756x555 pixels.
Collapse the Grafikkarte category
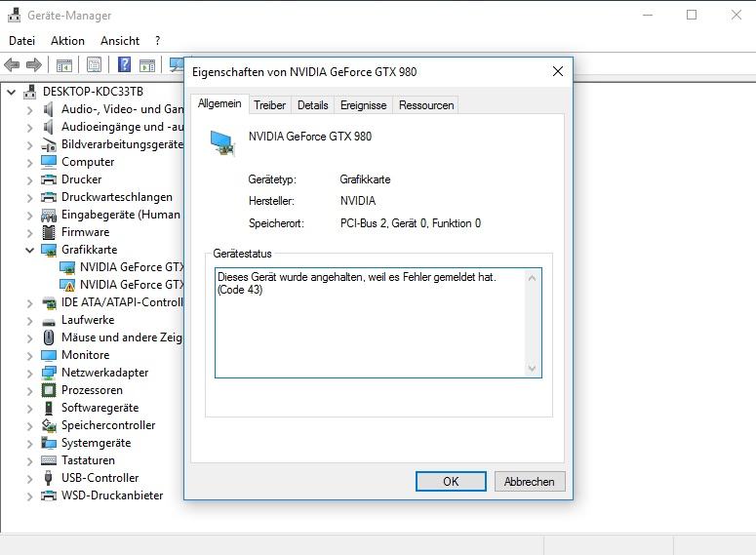click(30, 250)
